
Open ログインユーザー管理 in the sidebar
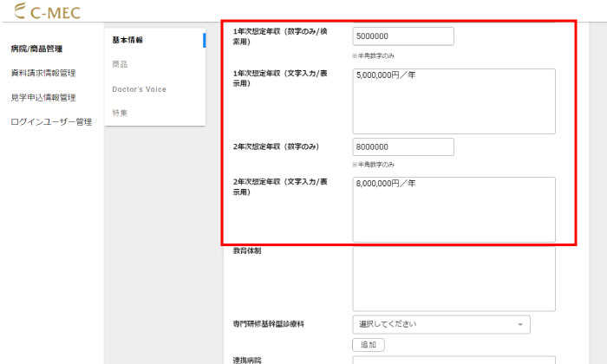click(x=51, y=122)
